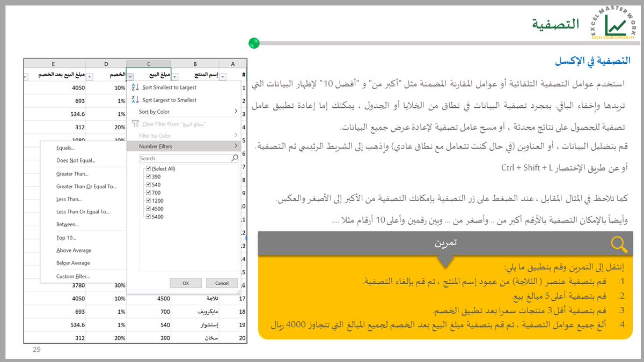Click the سخان cell in row 20

tap(195, 337)
